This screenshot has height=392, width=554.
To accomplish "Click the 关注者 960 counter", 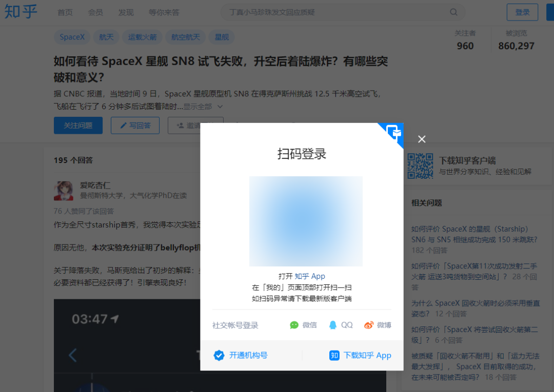I will 465,40.
